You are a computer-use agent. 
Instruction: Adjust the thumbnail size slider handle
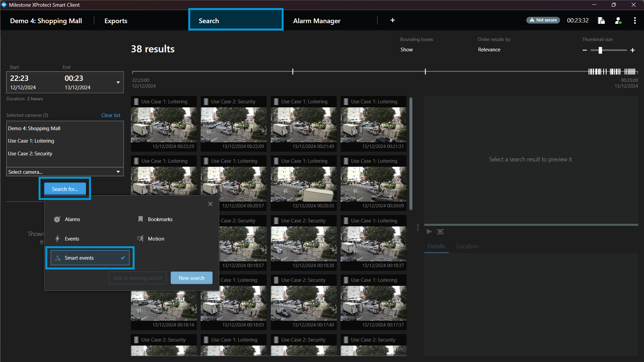[600, 50]
